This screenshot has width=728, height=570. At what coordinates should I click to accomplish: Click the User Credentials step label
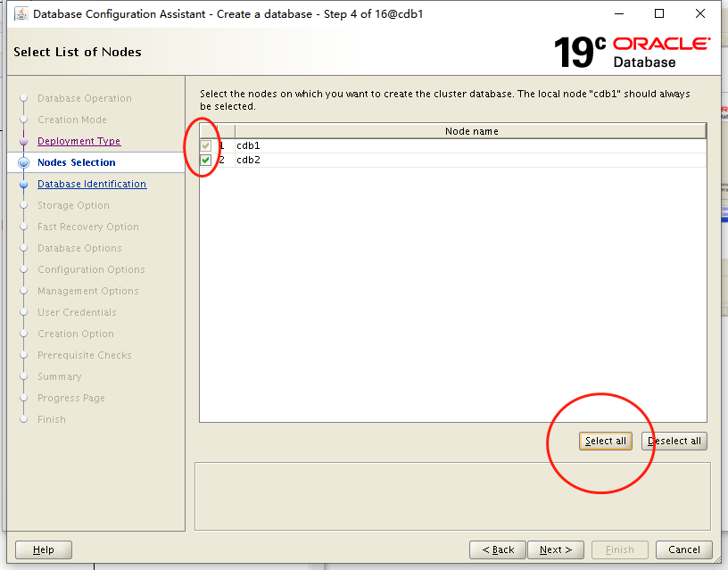(x=77, y=312)
